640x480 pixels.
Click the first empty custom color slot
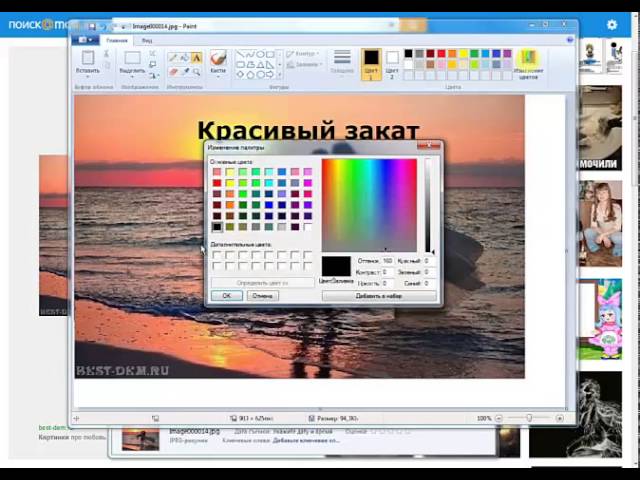point(217,256)
